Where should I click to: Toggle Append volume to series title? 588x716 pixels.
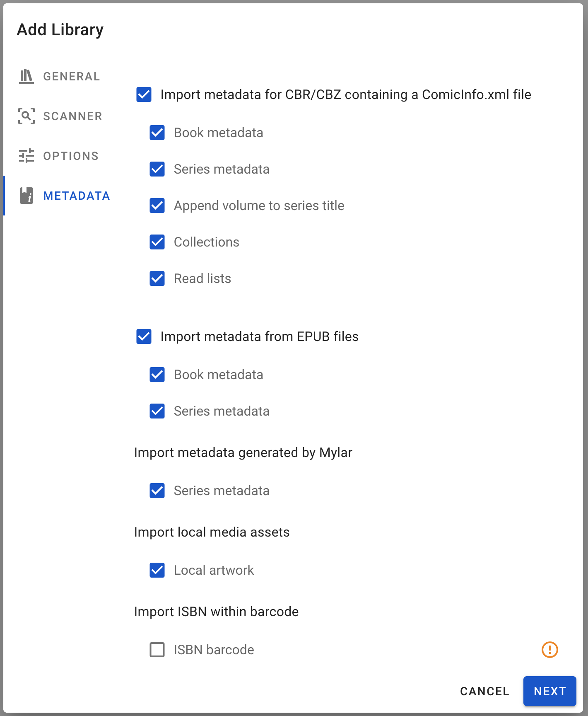coord(157,206)
